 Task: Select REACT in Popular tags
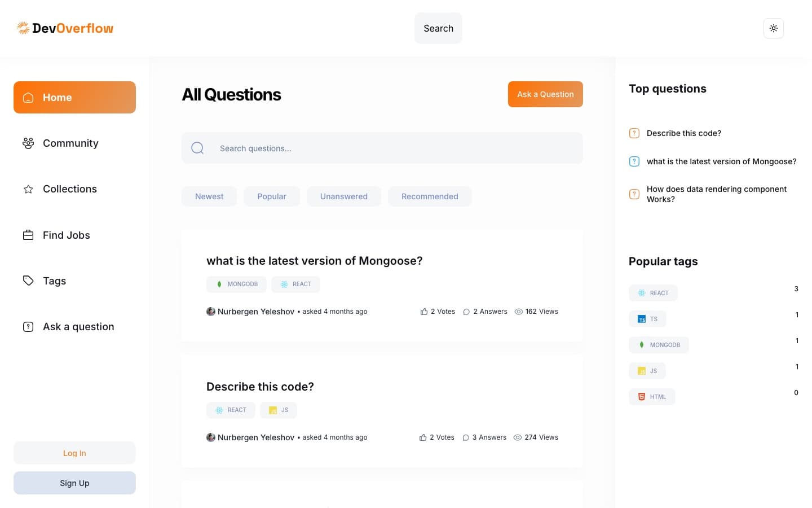pos(653,293)
